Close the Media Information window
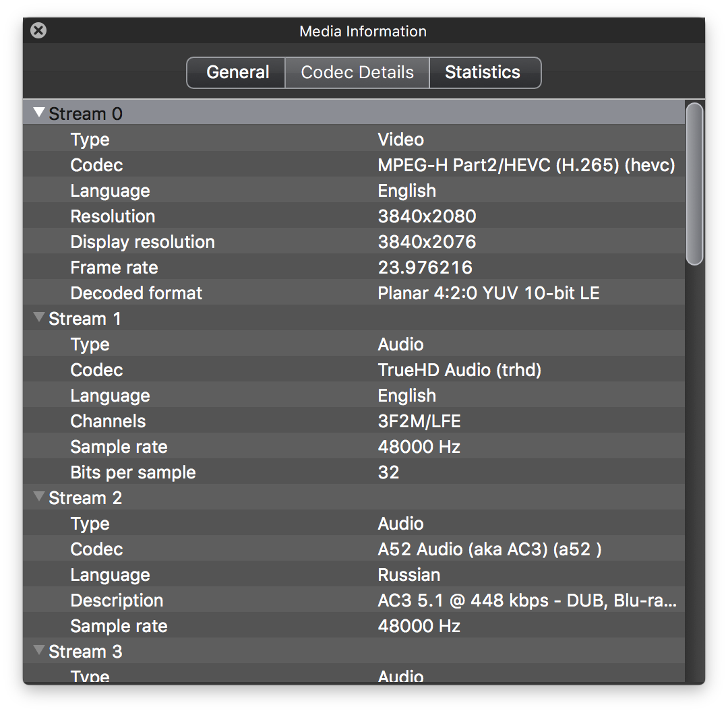 (x=39, y=30)
